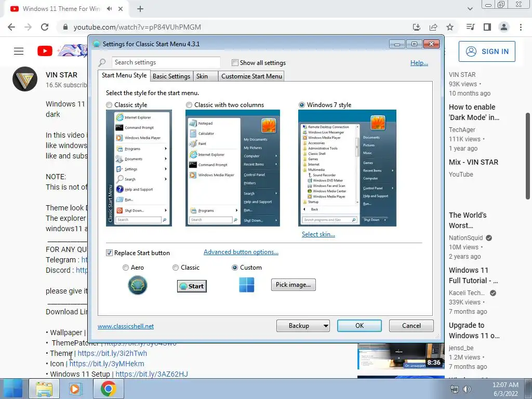The image size is (532, 399).
Task: Select the Classic style radio button
Action: [x=109, y=105]
